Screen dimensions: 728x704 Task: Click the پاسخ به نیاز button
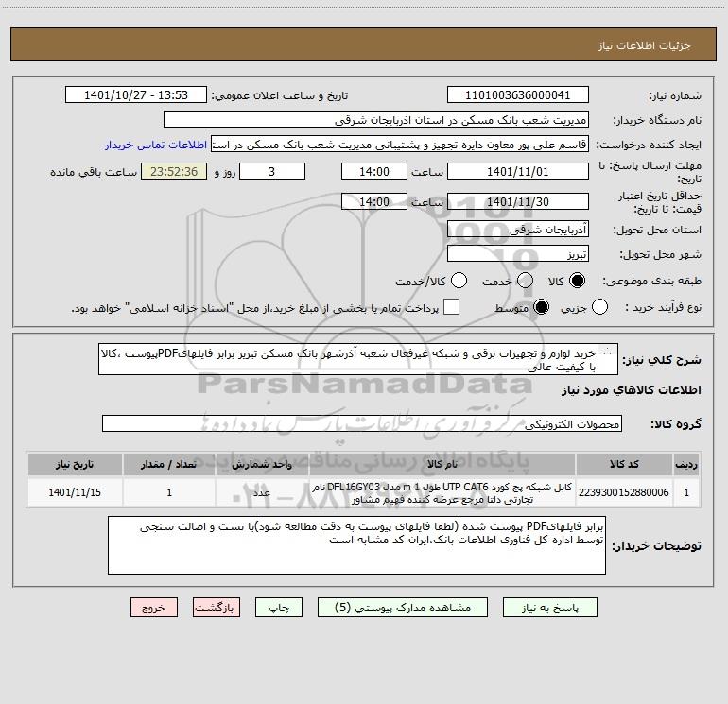[x=550, y=608]
